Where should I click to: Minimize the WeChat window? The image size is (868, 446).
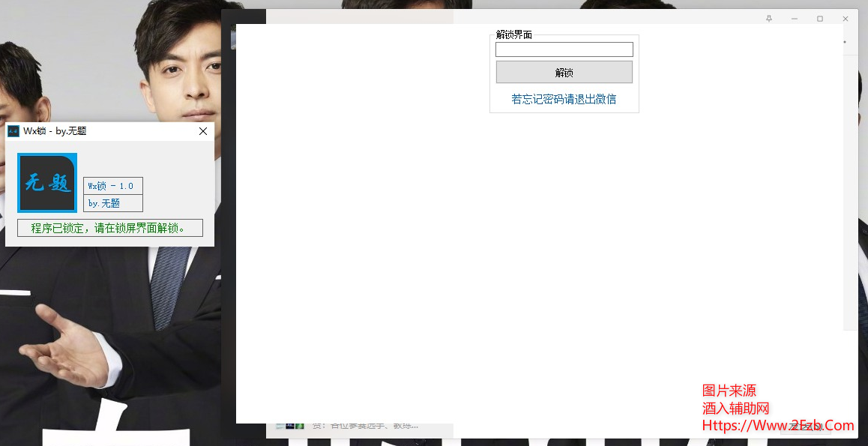pyautogui.click(x=795, y=19)
